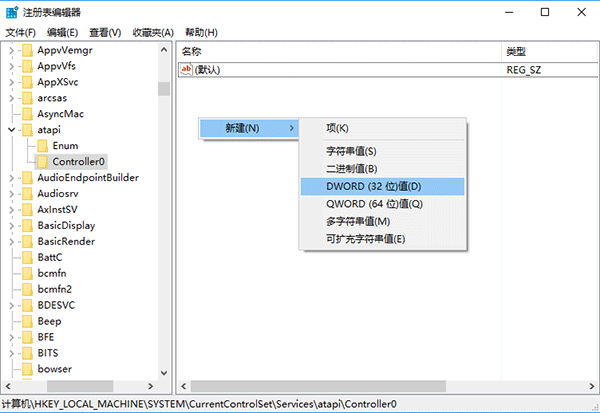Click the Controller0 folder icon

click(44, 161)
